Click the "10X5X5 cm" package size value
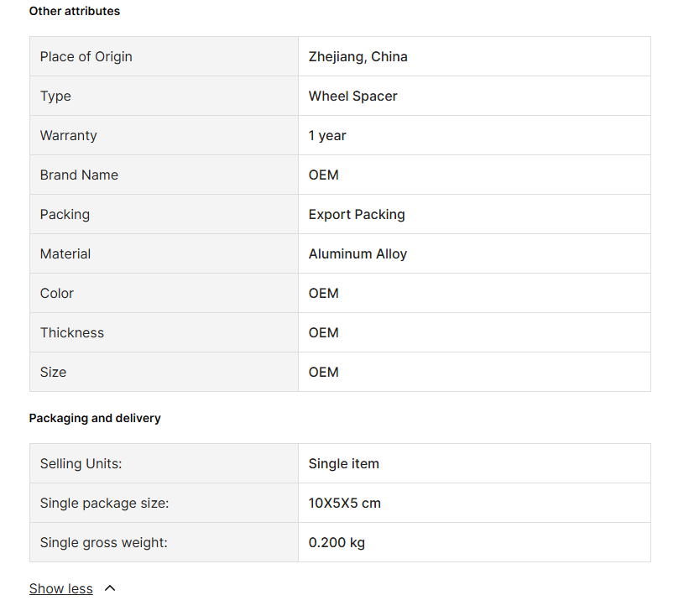This screenshot has width=689, height=616. click(x=345, y=504)
